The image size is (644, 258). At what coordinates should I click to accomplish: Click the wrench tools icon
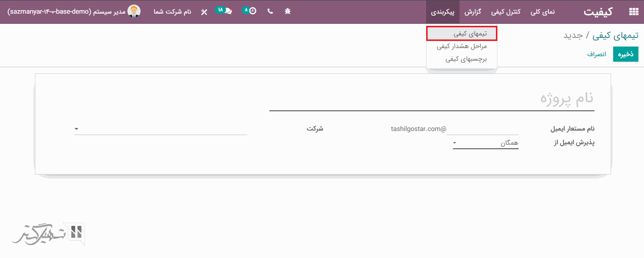[x=204, y=12]
